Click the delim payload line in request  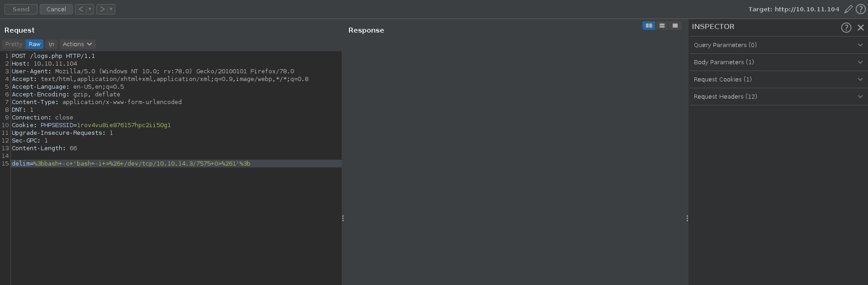coord(131,163)
